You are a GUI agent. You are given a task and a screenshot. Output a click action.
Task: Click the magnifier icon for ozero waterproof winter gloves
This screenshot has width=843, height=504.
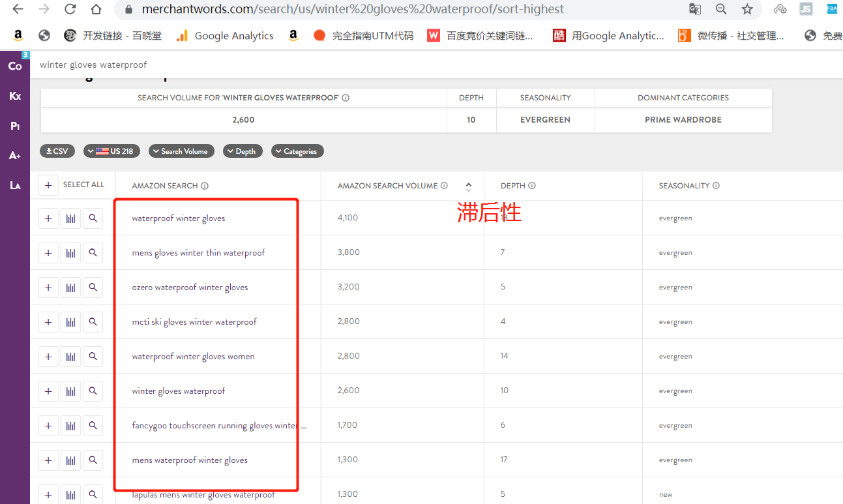[x=93, y=288]
